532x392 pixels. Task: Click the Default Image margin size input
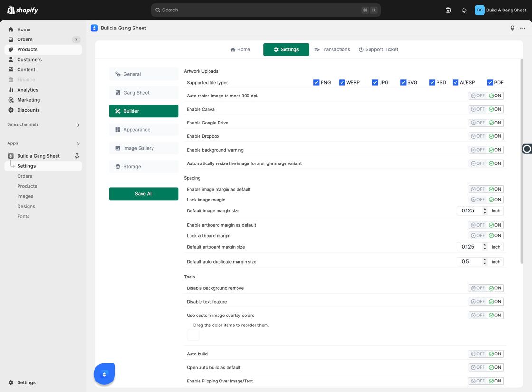tap(470, 211)
